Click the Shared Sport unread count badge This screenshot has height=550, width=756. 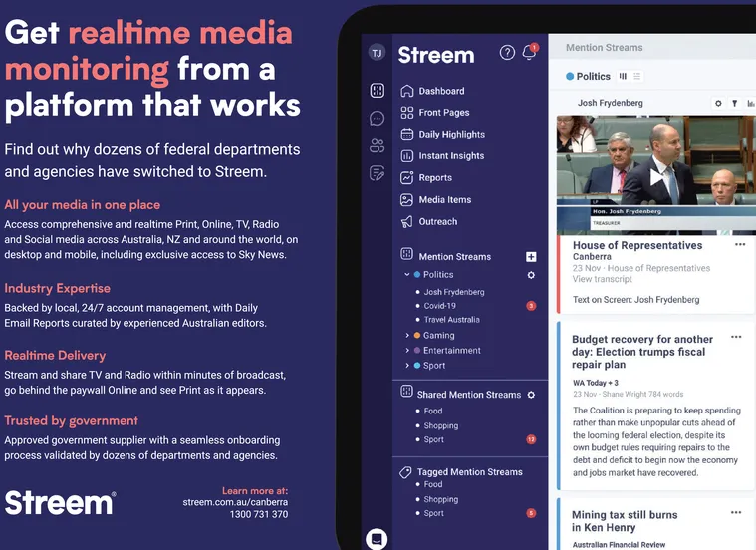point(531,439)
